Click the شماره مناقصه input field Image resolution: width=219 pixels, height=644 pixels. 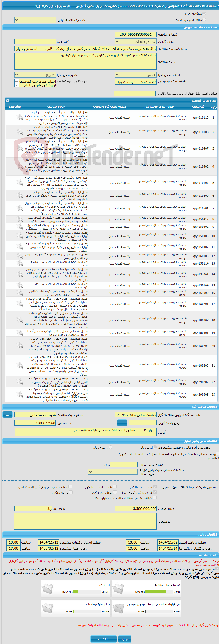pyautogui.click(x=136, y=34)
